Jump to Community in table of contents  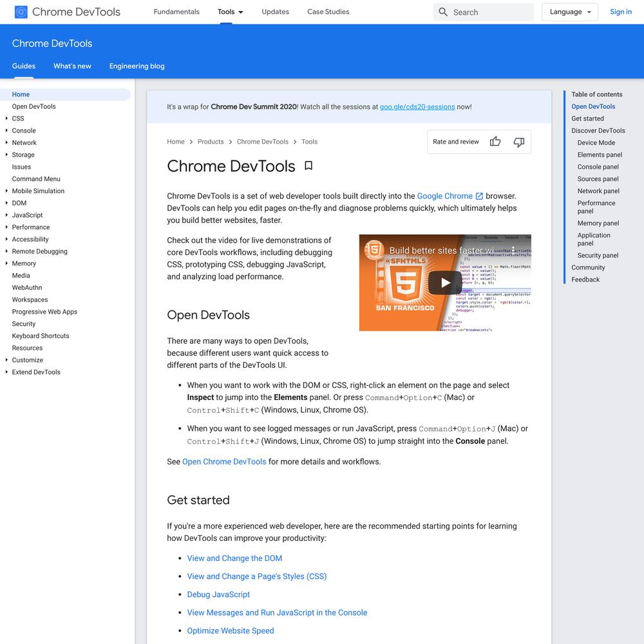pyautogui.click(x=588, y=267)
